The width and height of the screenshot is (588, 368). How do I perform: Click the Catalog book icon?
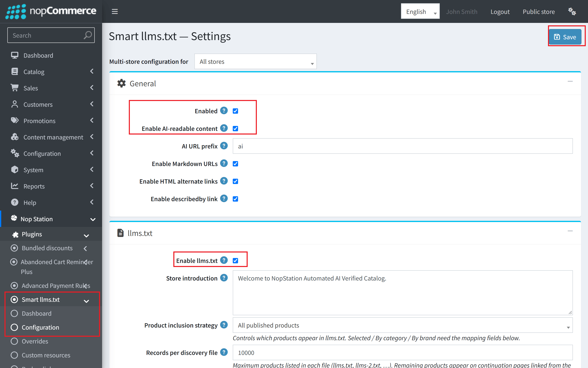[x=14, y=72]
